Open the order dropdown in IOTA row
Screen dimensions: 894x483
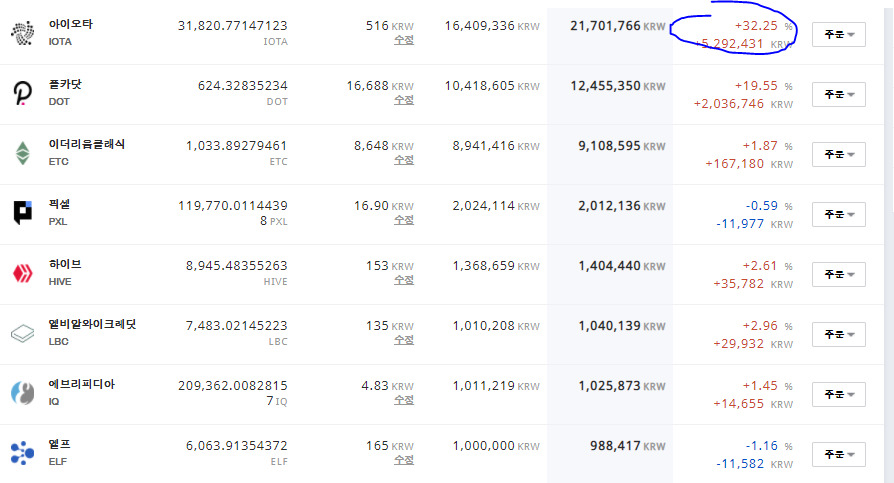coord(839,35)
